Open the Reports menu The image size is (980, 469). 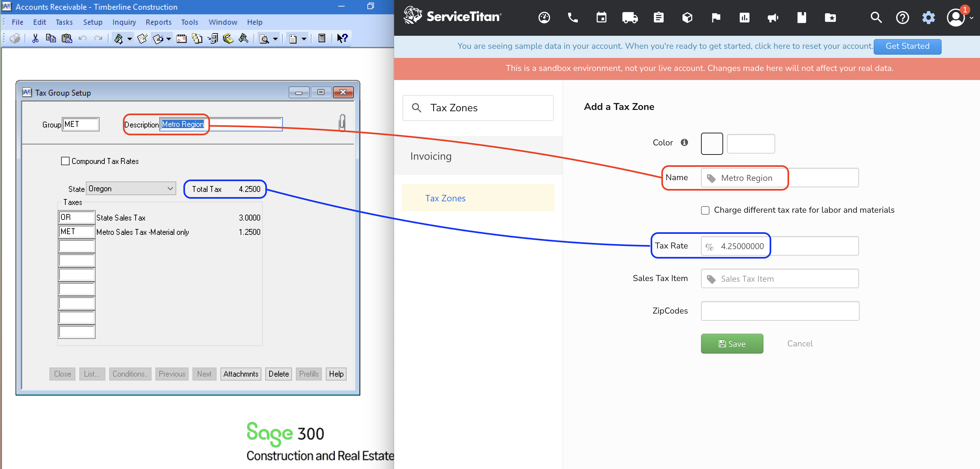[x=158, y=22]
